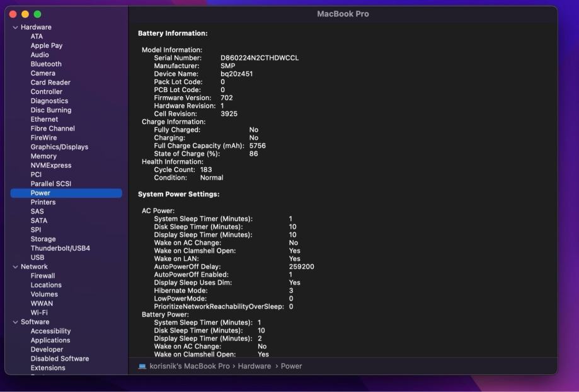Viewport: 579px width, 392px height.
Task: Open Diagnostics in the sidebar
Action: 50,101
